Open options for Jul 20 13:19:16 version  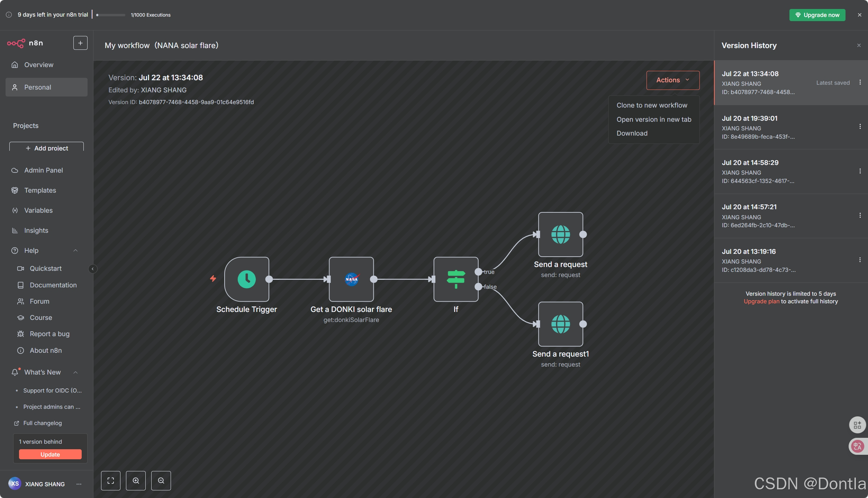860,260
